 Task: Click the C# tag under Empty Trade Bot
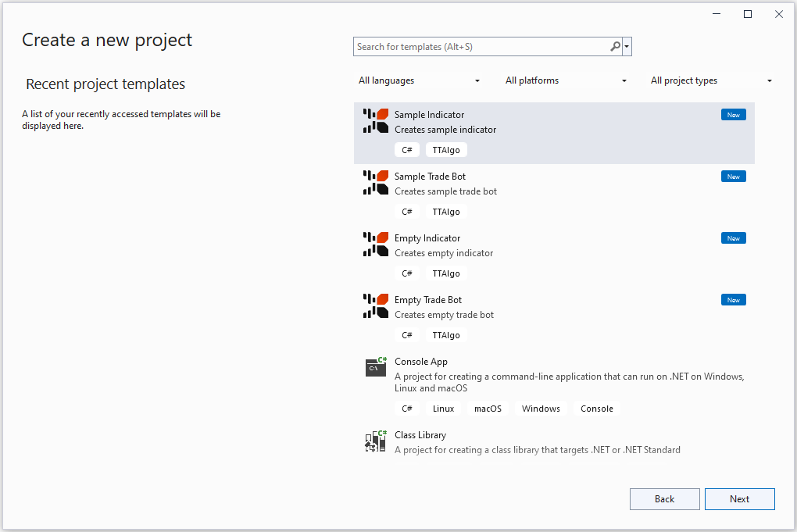[x=407, y=335]
